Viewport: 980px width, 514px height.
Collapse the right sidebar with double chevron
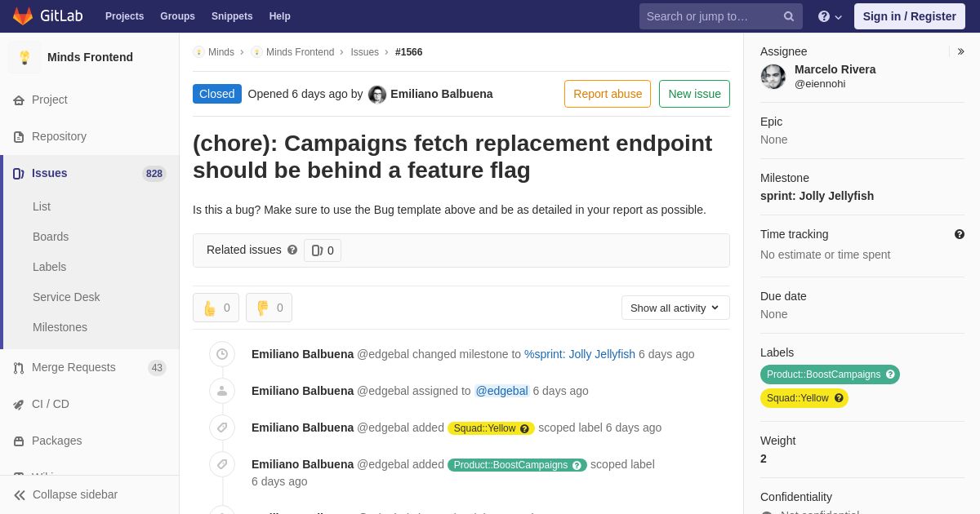pyautogui.click(x=960, y=51)
